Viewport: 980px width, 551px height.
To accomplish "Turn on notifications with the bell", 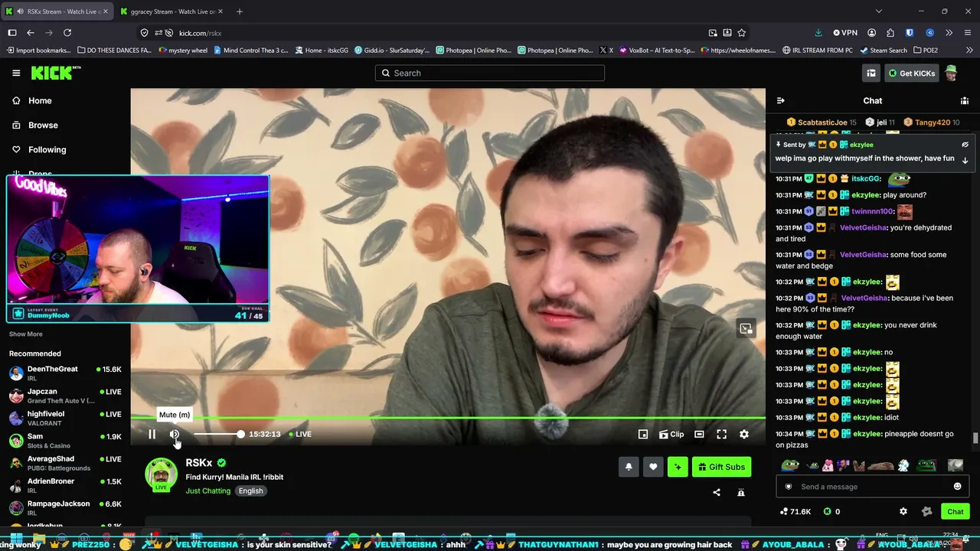I will (629, 467).
